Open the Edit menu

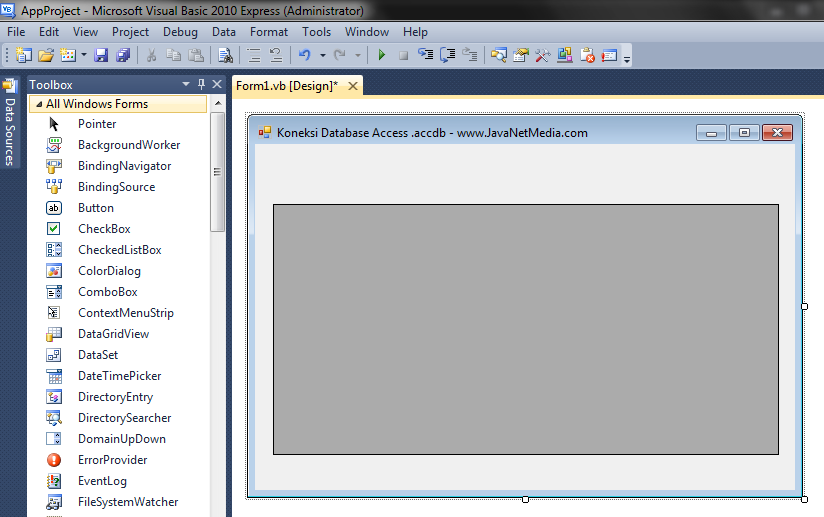[x=49, y=32]
